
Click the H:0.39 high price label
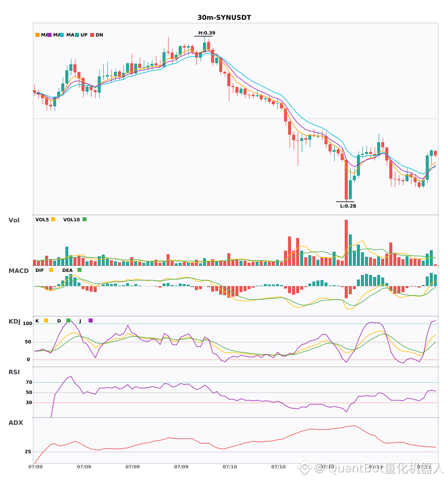(207, 33)
